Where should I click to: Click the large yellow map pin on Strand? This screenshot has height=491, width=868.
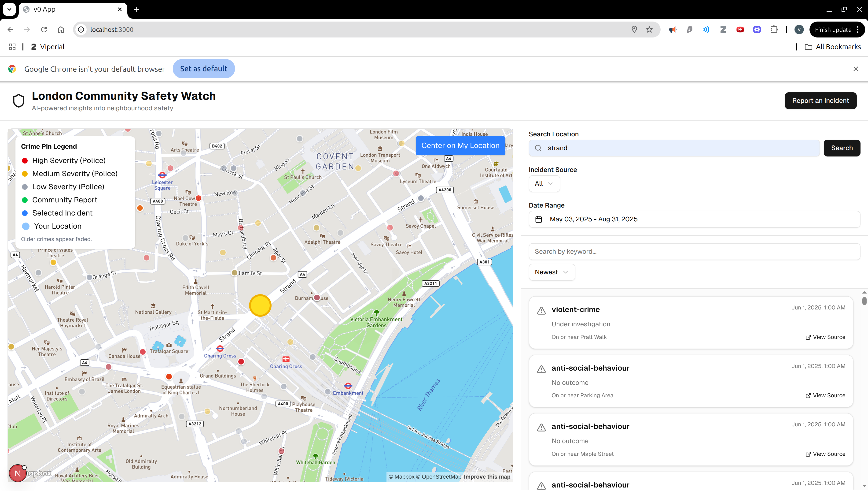(x=260, y=305)
